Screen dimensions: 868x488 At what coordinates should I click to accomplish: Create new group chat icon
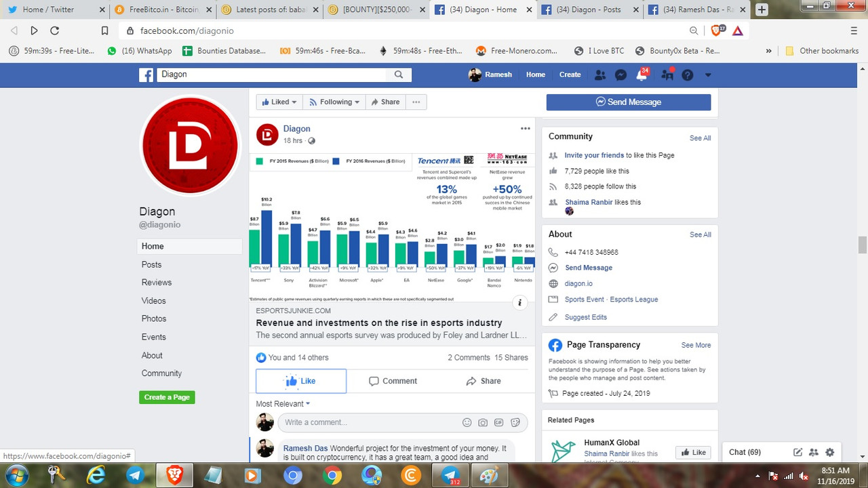[814, 452]
